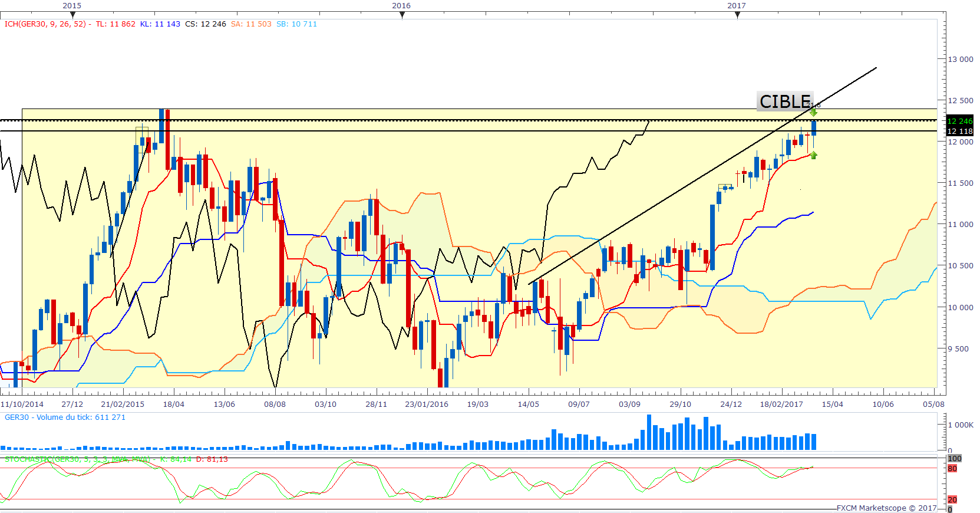Click the green 12 246 current price tag

pyautogui.click(x=960, y=121)
